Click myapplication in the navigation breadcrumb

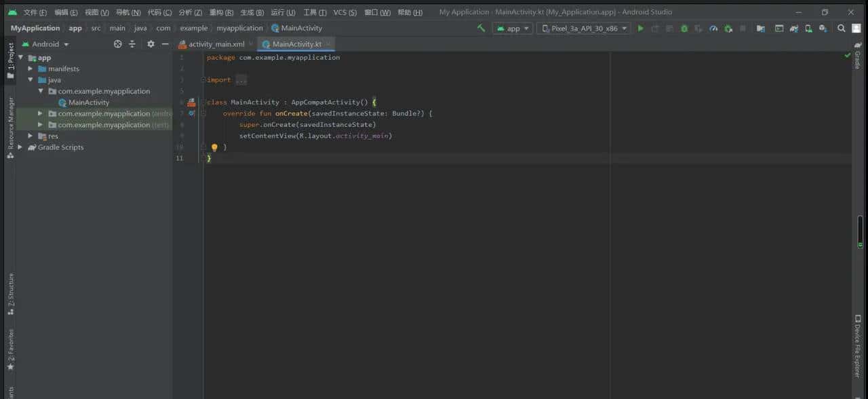coord(239,28)
